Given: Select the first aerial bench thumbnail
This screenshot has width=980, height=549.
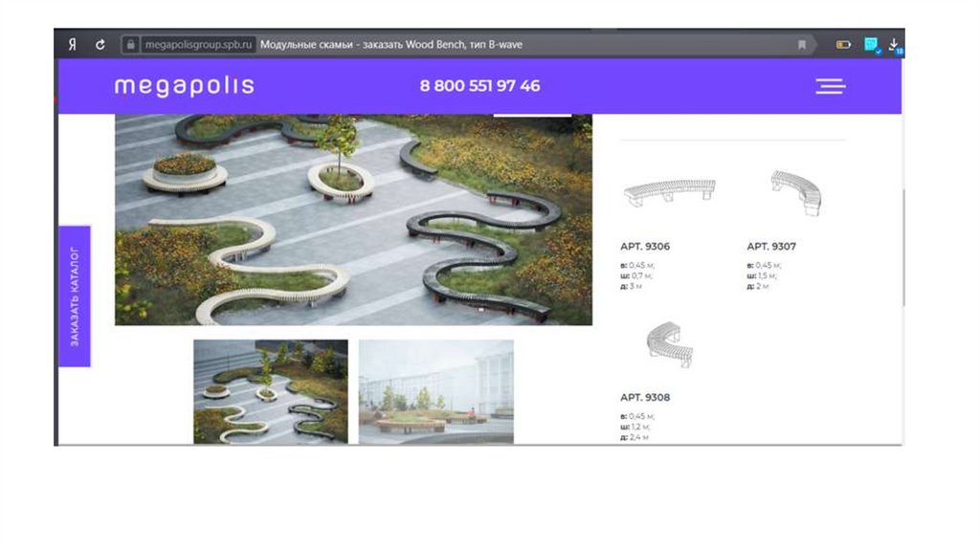Looking at the screenshot, I should click(271, 391).
